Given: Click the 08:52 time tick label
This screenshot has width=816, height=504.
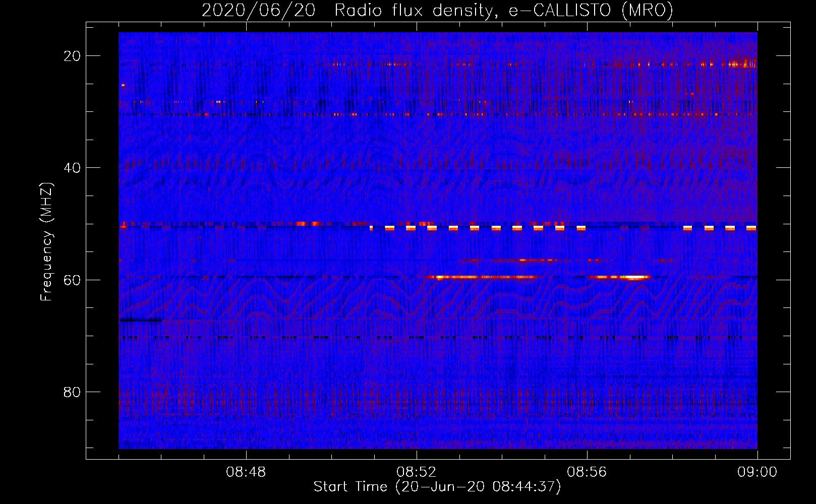Looking at the screenshot, I should [x=417, y=472].
